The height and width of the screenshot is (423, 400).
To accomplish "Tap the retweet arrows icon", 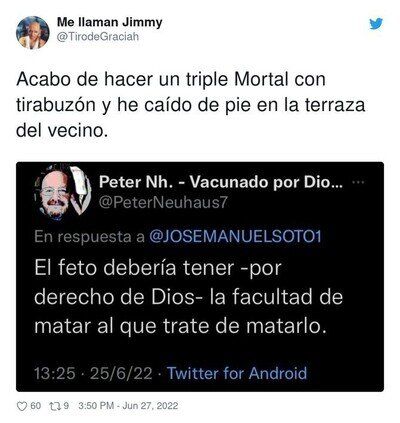I will pyautogui.click(x=54, y=406).
